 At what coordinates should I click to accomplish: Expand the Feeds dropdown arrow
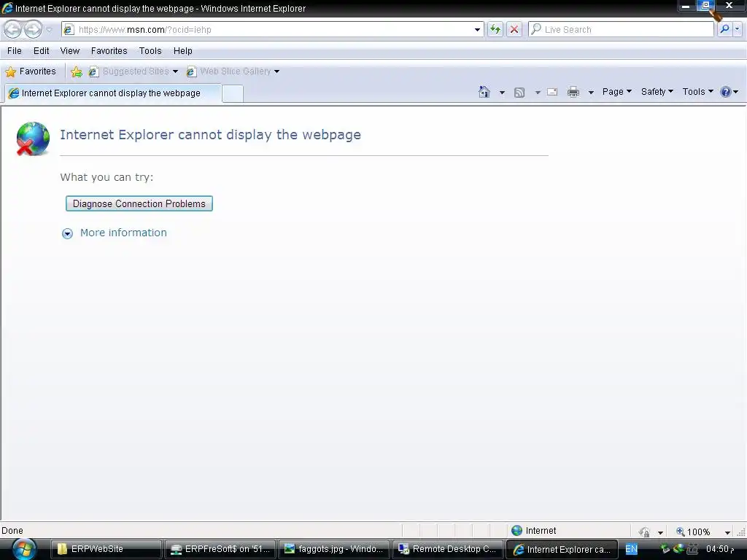(538, 93)
